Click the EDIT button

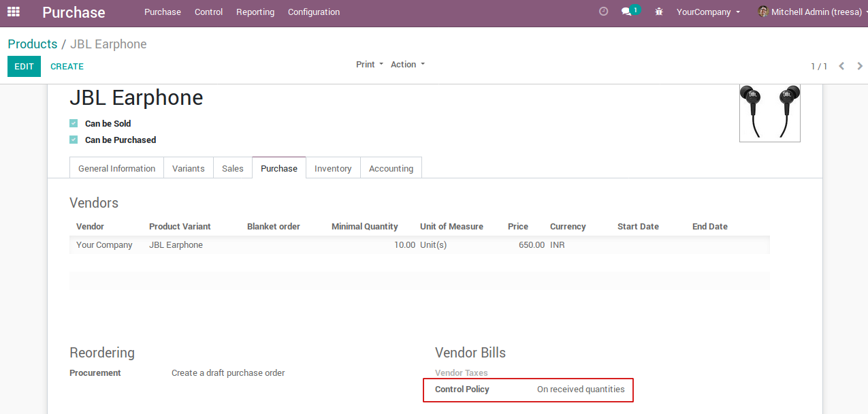[24, 66]
